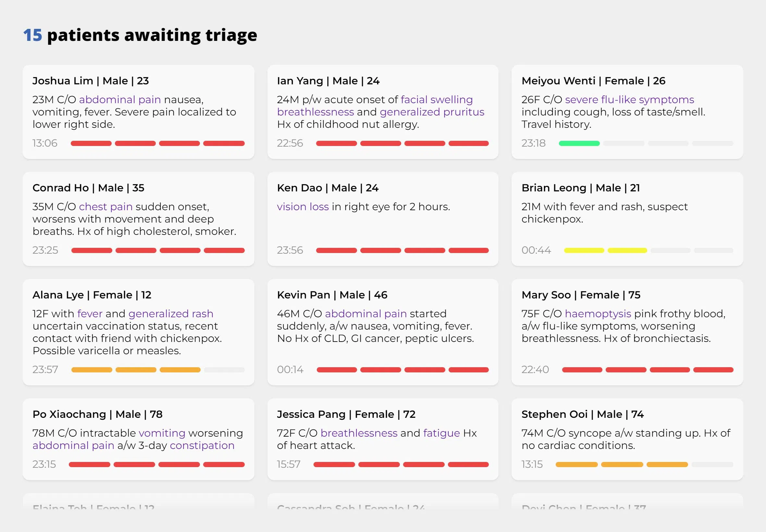Select the 'vision loss' symptom link
Image resolution: width=766 pixels, height=532 pixels.
point(303,207)
